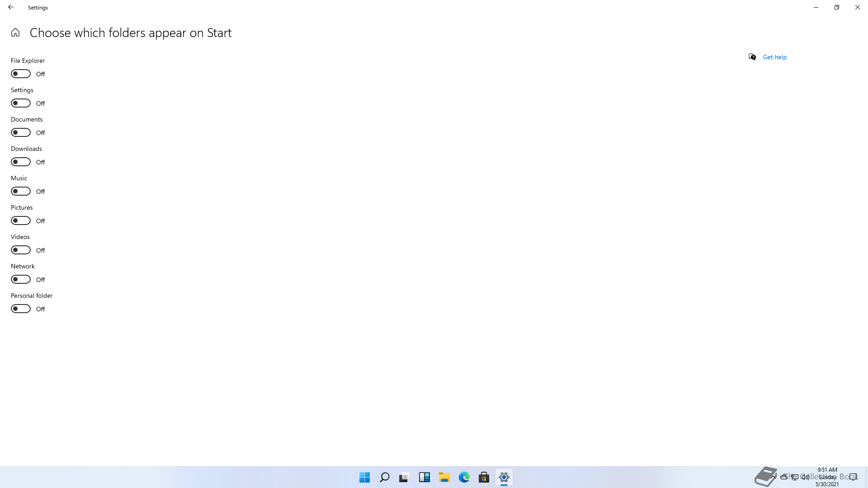Turn on the Pictures toggle
The image size is (868, 488).
(21, 221)
